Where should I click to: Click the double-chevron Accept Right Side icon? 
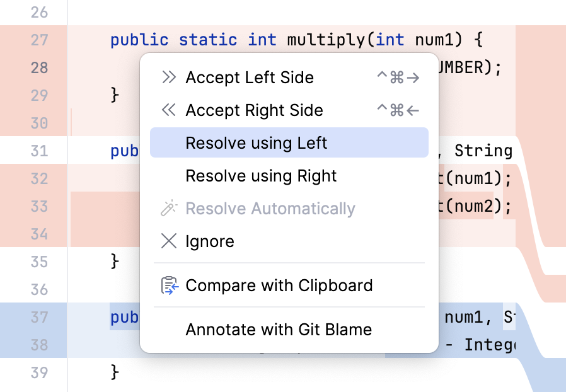(x=168, y=110)
